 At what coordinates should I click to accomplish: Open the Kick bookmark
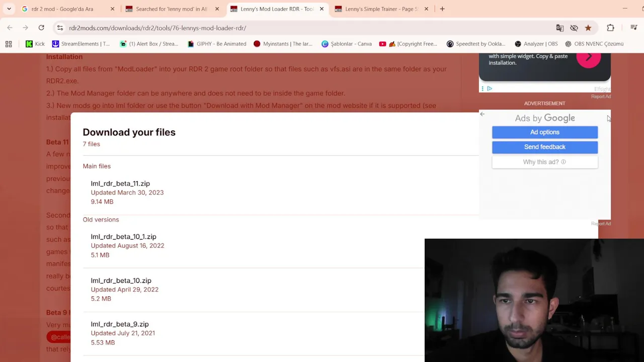point(35,44)
